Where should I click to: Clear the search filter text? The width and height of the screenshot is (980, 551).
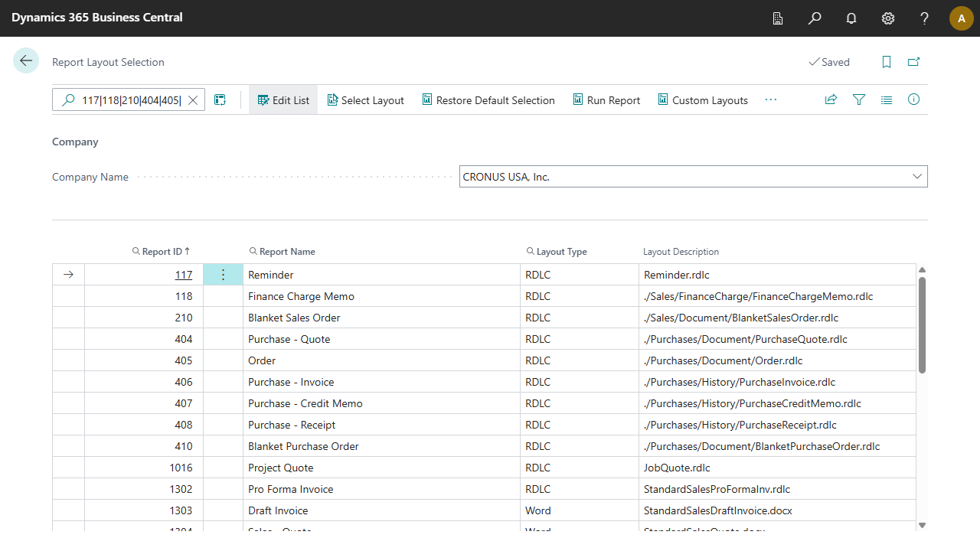pos(193,100)
